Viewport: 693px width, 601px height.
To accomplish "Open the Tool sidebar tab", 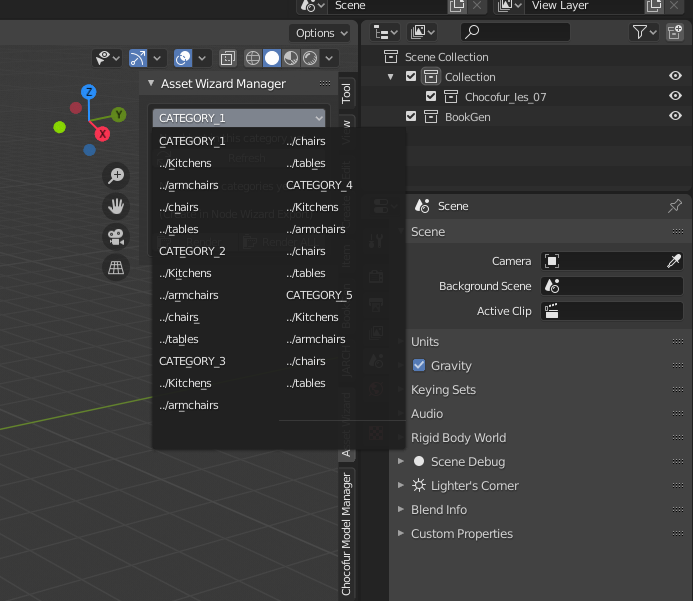I will click(x=346, y=93).
